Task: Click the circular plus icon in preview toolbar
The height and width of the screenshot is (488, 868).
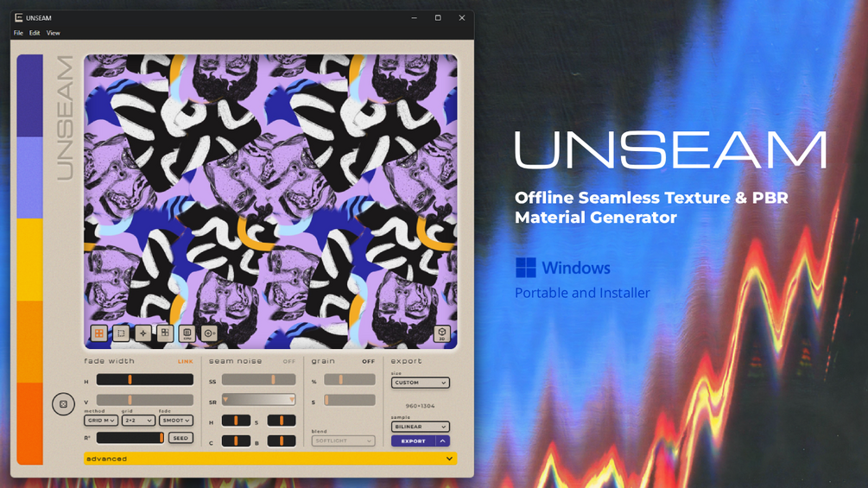Action: (x=209, y=333)
